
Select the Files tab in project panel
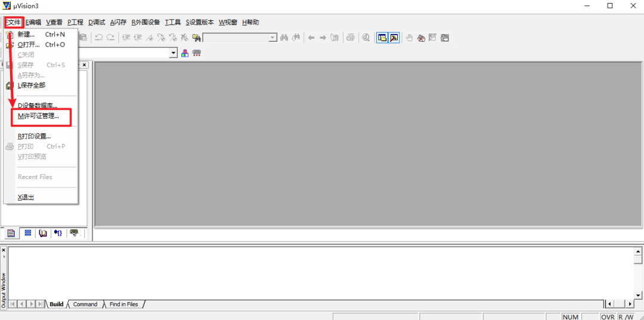[11, 233]
